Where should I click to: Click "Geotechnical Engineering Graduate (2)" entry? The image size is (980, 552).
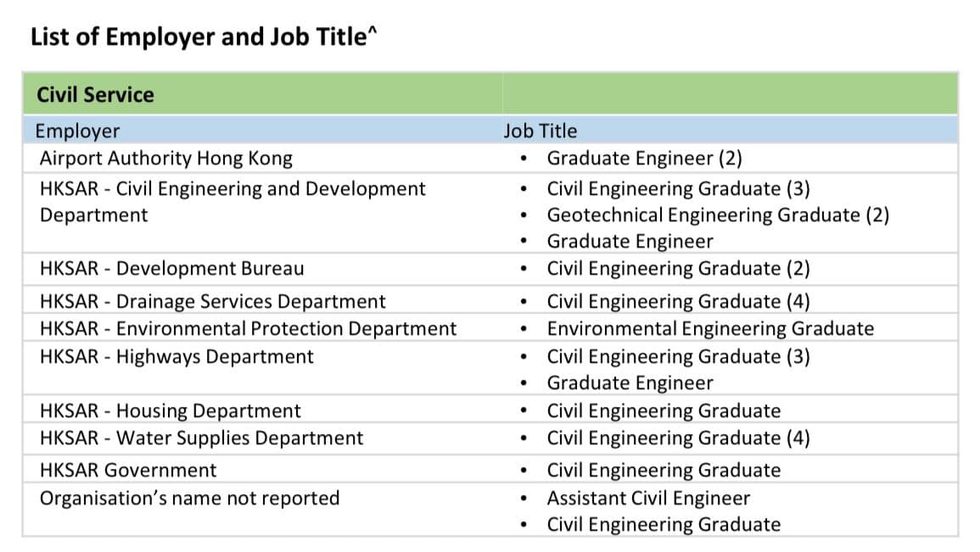(718, 215)
